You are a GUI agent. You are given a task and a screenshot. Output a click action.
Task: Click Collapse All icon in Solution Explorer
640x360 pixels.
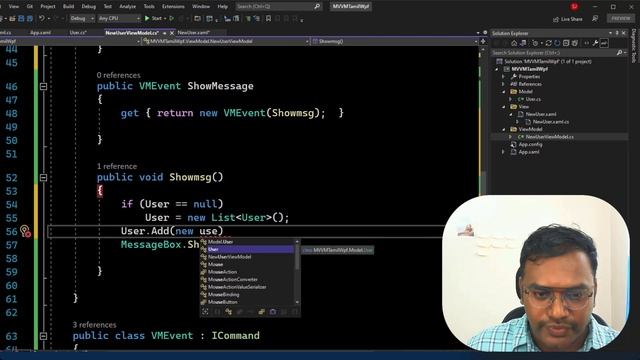tap(566, 43)
